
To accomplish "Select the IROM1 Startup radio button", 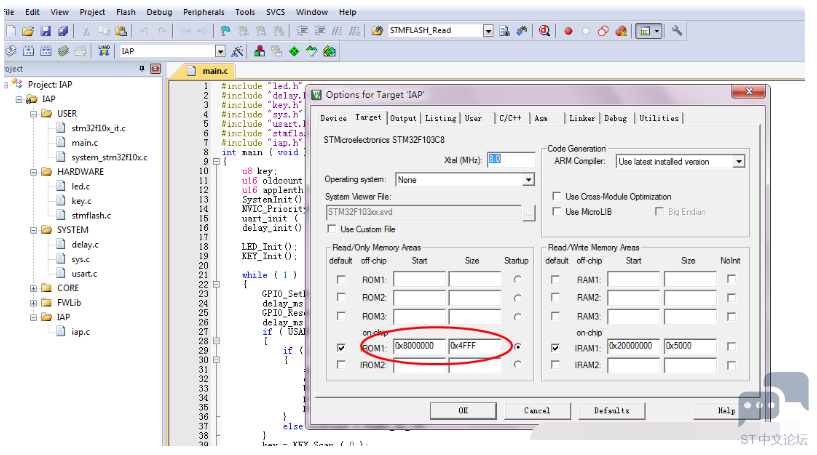I will click(x=517, y=347).
